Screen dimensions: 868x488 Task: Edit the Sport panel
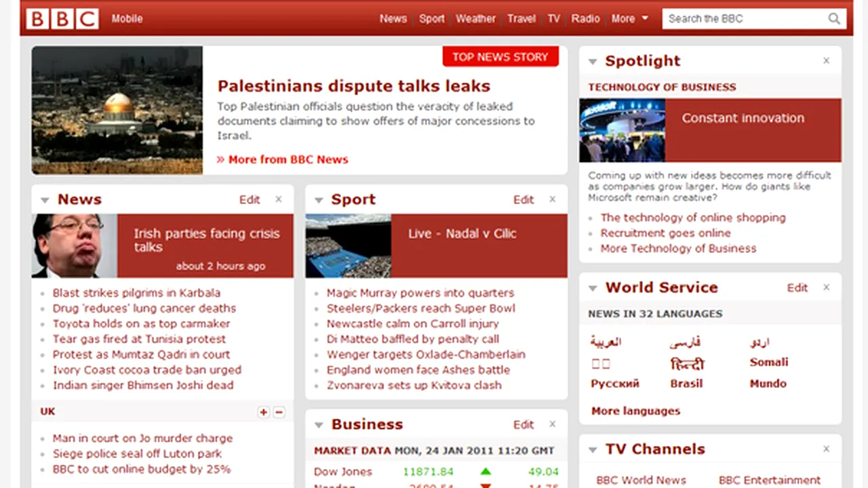click(x=524, y=199)
